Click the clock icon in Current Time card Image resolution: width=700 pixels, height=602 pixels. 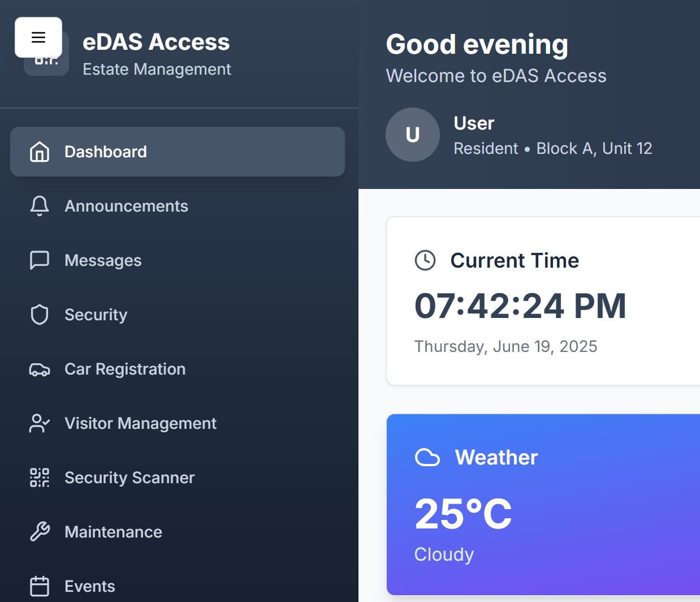click(425, 260)
